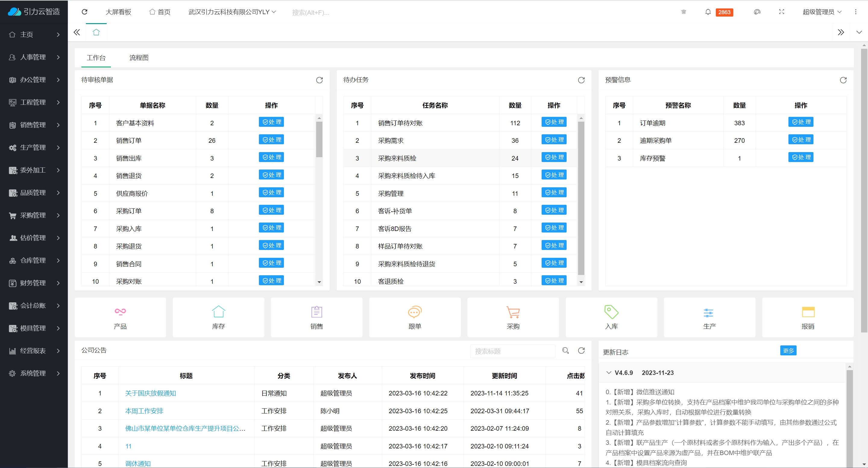Viewport: 868px width, 468px height.
Task: Click 处理 button for 订单逾期 warning
Action: 800,122
